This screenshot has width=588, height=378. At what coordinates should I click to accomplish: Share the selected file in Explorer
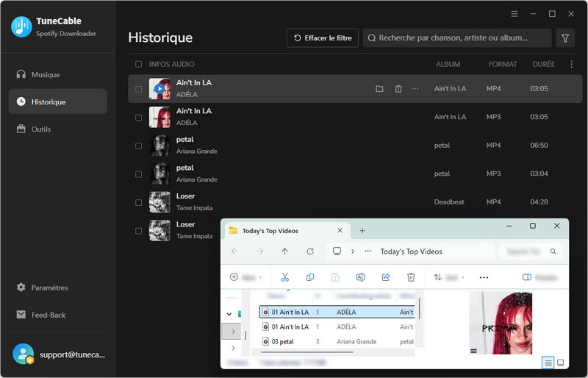[385, 277]
